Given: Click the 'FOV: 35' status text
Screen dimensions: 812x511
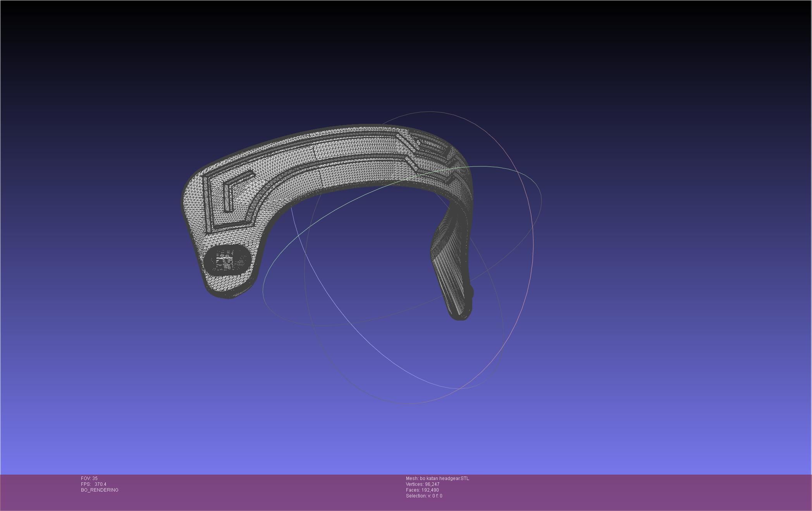Looking at the screenshot, I should coord(89,478).
